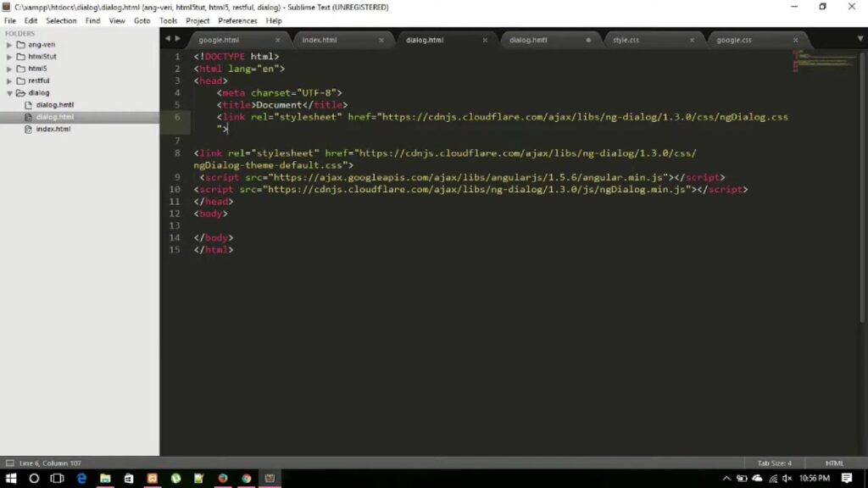The height and width of the screenshot is (488, 868).
Task: Open Action Center from the system tray
Action: pos(847,479)
